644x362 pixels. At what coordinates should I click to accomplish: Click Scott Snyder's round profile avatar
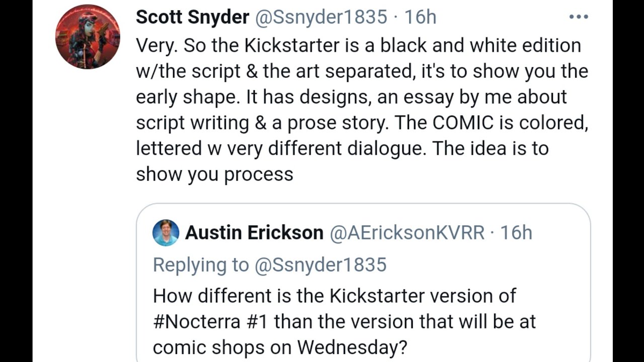[x=88, y=37]
